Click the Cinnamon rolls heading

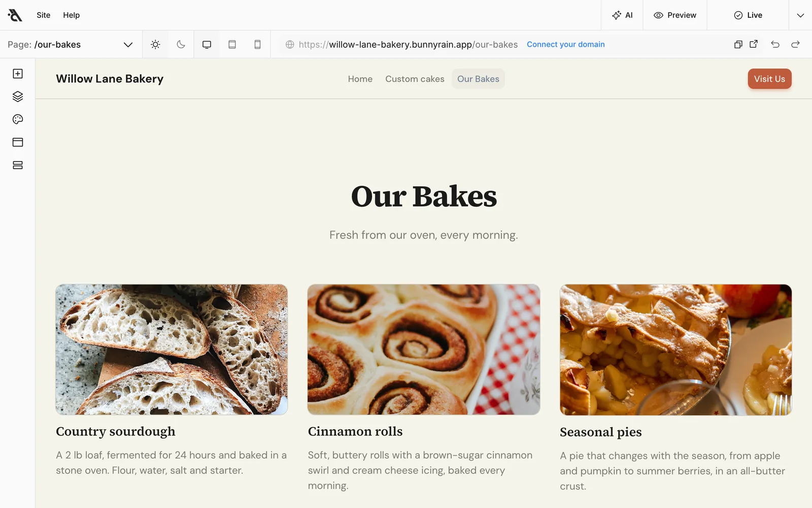tap(355, 431)
